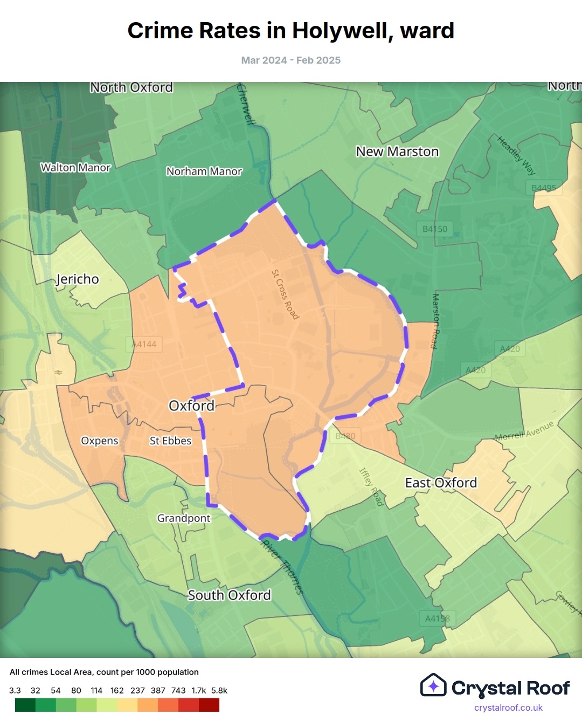Select the darkest green legend swatch
The width and height of the screenshot is (582, 728).
[25, 705]
